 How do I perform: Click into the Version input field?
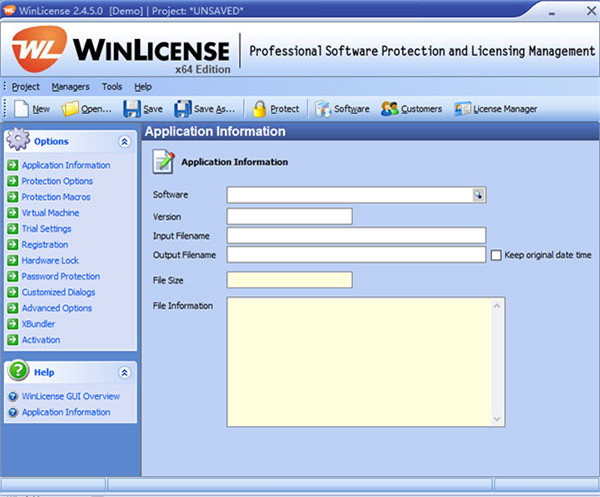pos(290,216)
